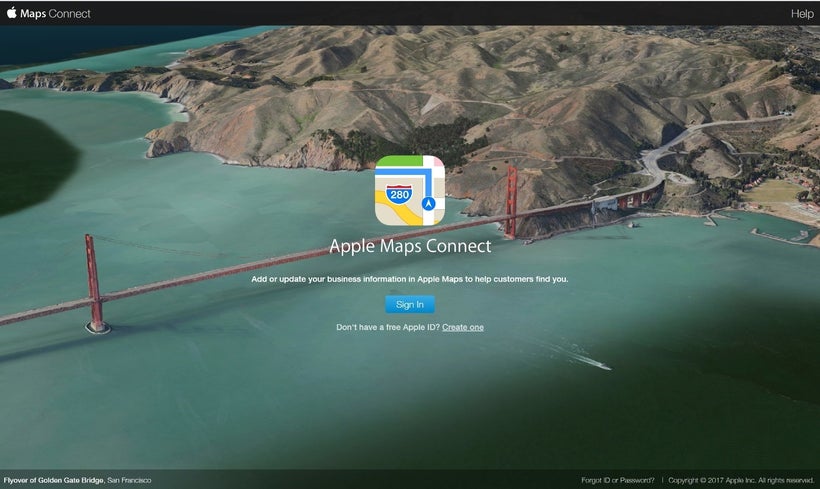This screenshot has width=820, height=489.
Task: Click the 'Don't have a free Apple ID?' text
Action: point(388,327)
